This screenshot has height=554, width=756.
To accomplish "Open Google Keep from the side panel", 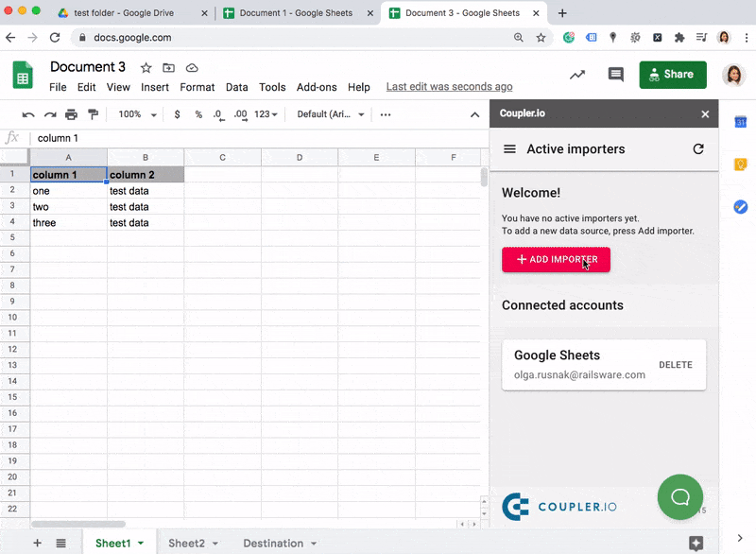I will click(x=741, y=164).
